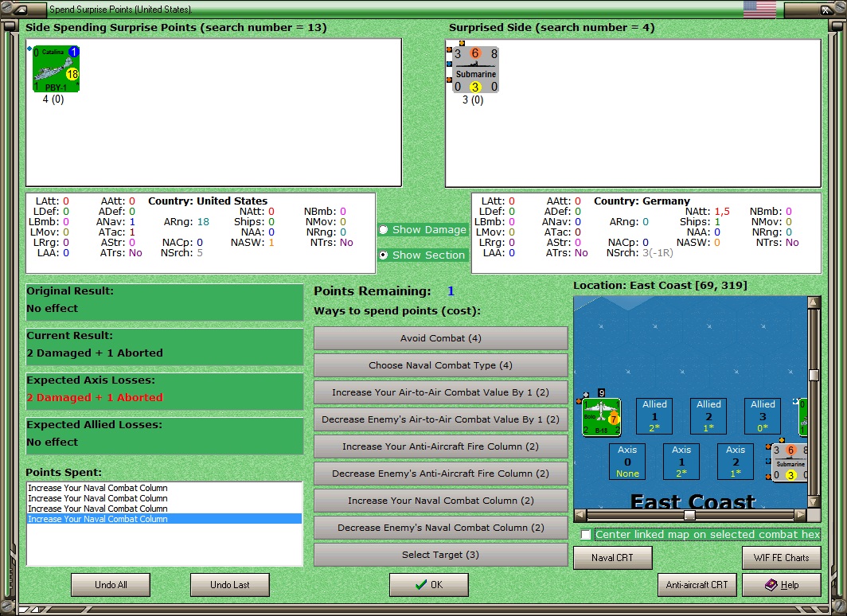The image size is (847, 616).
Task: Select second Points Spent list entry
Action: [x=164, y=498]
